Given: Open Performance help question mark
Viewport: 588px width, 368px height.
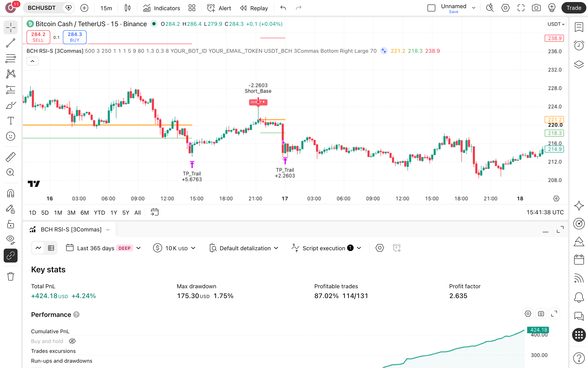Looking at the screenshot, I should point(76,314).
